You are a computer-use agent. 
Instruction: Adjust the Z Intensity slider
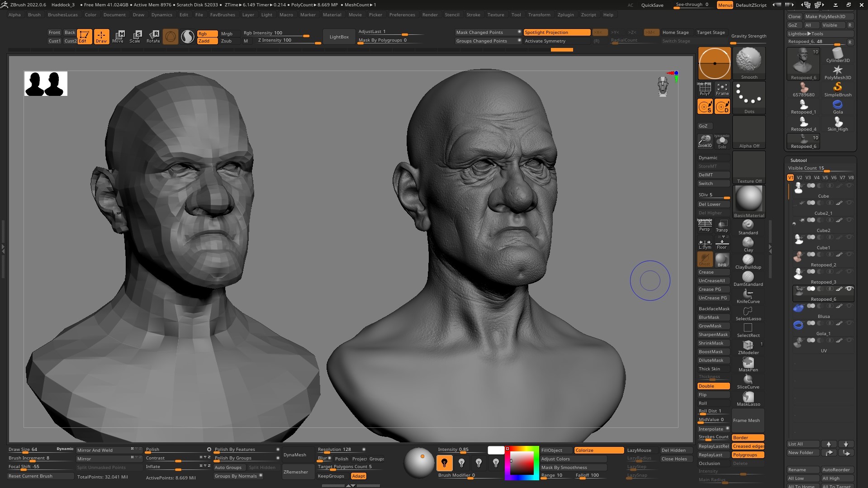coord(289,40)
